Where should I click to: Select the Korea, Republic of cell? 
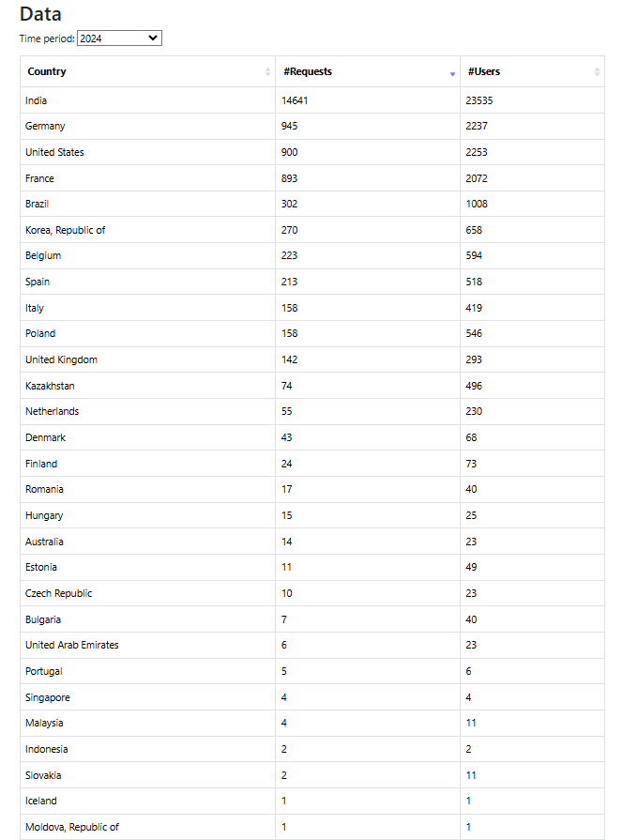tap(66, 230)
